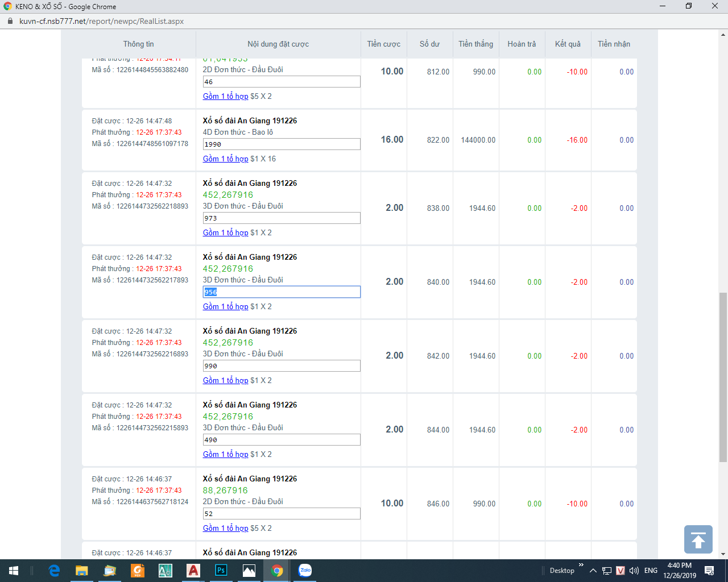Open File Explorer from the taskbar

pyautogui.click(x=82, y=571)
